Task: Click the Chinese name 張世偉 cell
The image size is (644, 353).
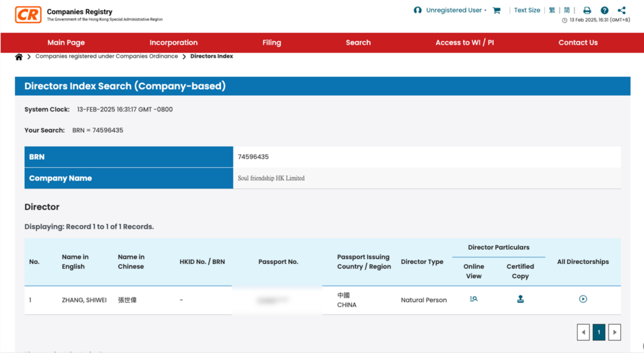Action: 127,300
